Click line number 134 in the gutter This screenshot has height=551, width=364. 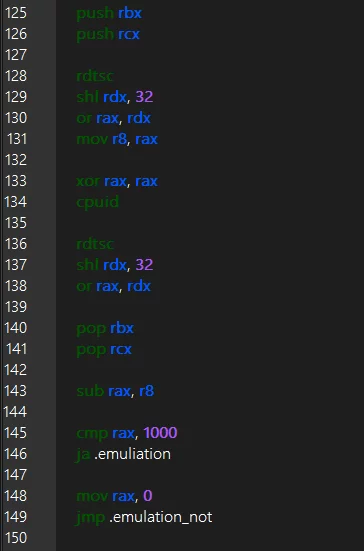click(15, 202)
